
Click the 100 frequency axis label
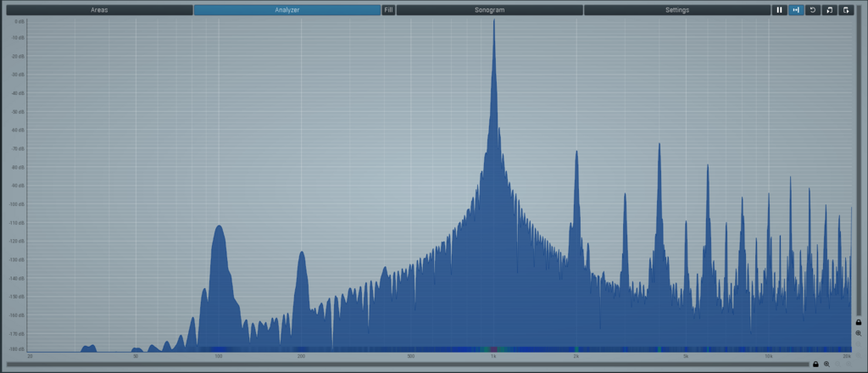tap(219, 356)
